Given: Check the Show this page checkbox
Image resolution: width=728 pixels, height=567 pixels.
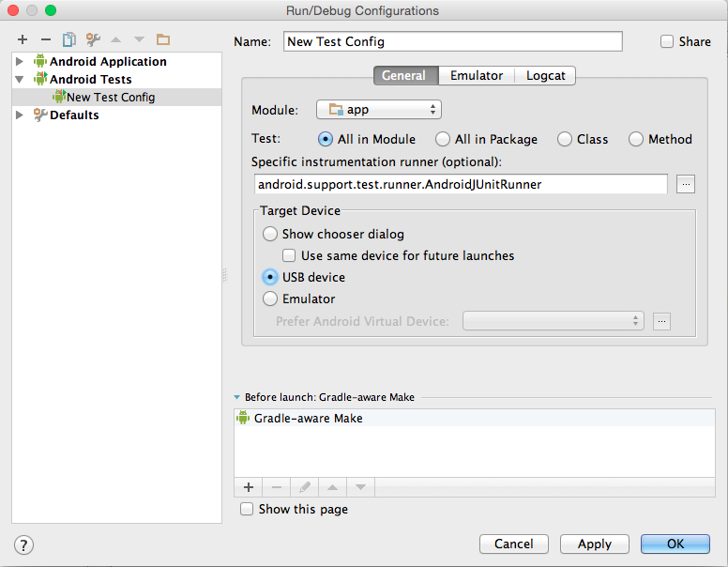Looking at the screenshot, I should pos(247,509).
